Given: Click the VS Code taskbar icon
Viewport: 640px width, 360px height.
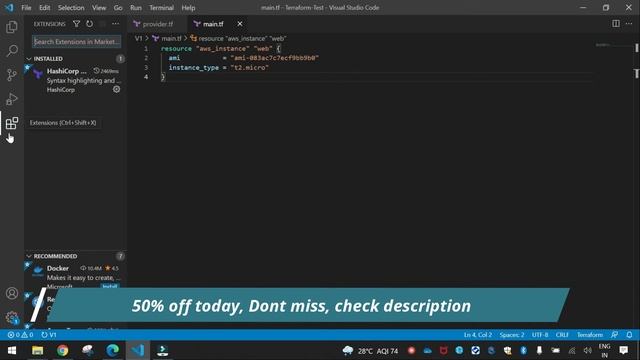Looking at the screenshot, I should point(138,351).
